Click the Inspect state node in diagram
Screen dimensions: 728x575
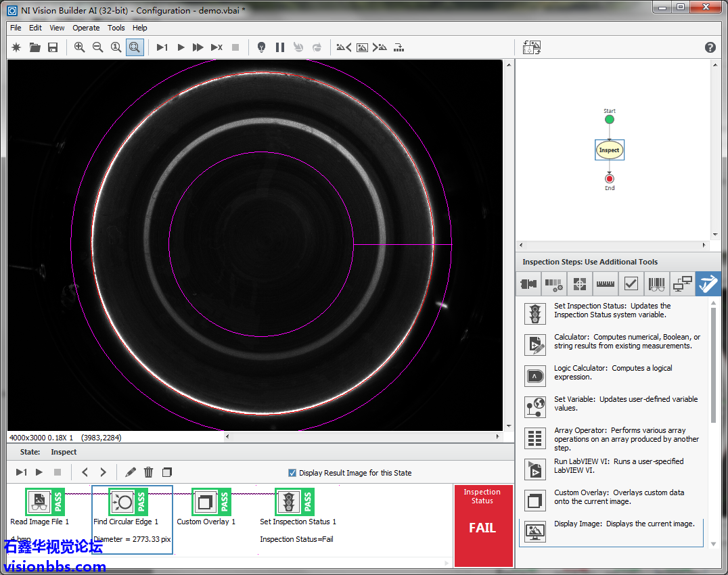point(609,150)
